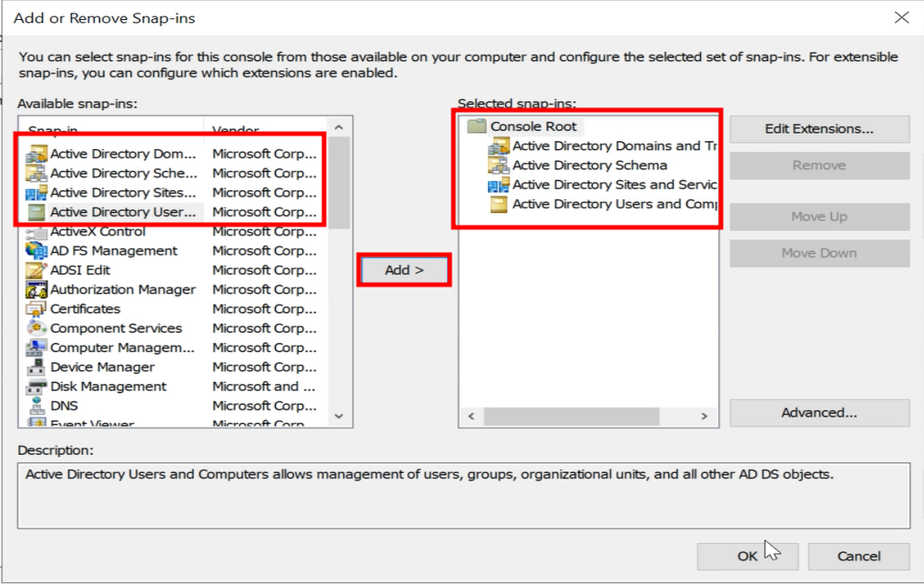The height and width of the screenshot is (584, 924).
Task: Click the Description text box
Action: tap(463, 496)
